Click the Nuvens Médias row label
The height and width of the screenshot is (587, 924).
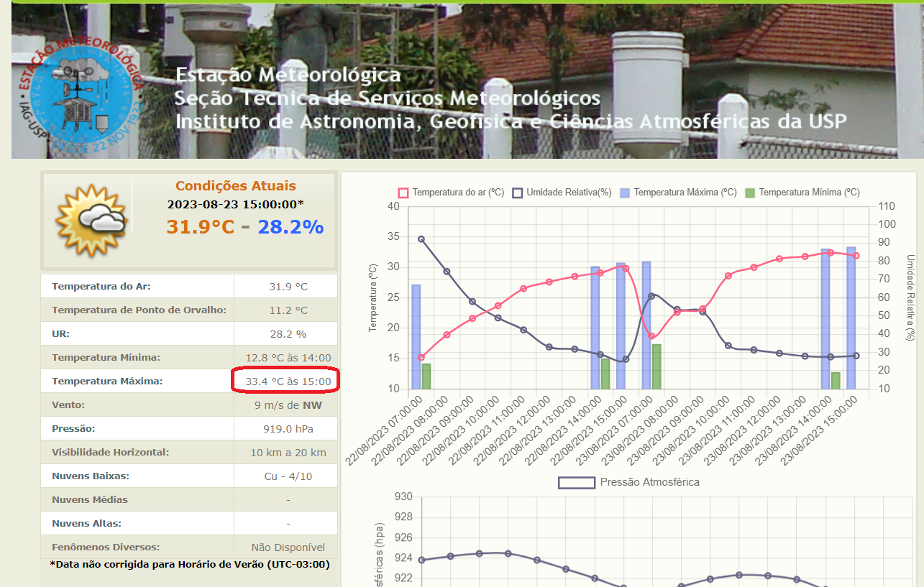coord(90,500)
